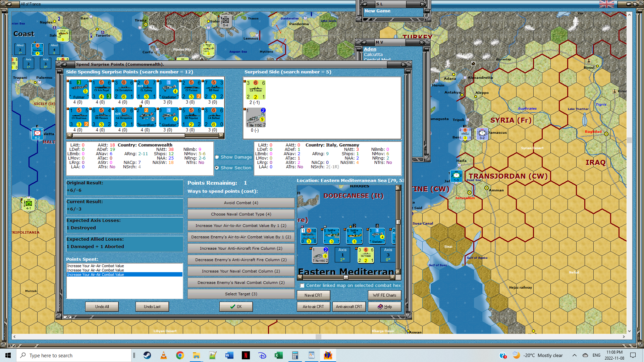Select the Swordfish aircraft counter
Viewport: 644px width, 362px height.
147,117
